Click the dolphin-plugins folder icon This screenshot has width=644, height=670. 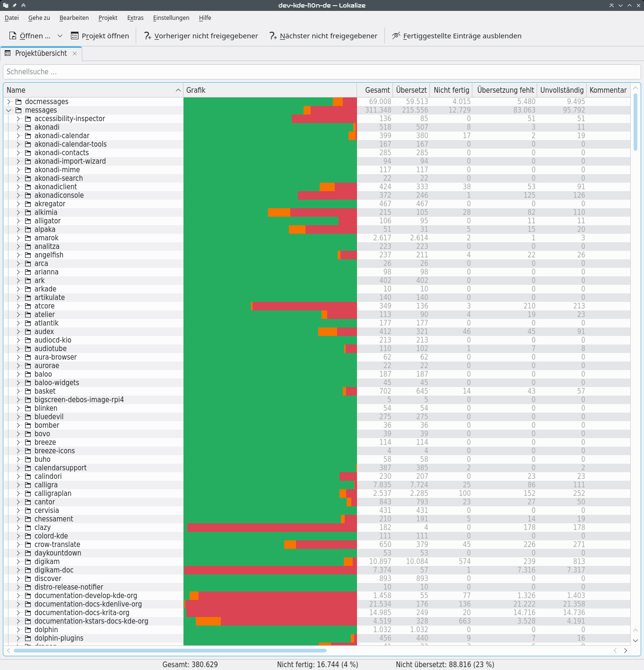(28, 638)
